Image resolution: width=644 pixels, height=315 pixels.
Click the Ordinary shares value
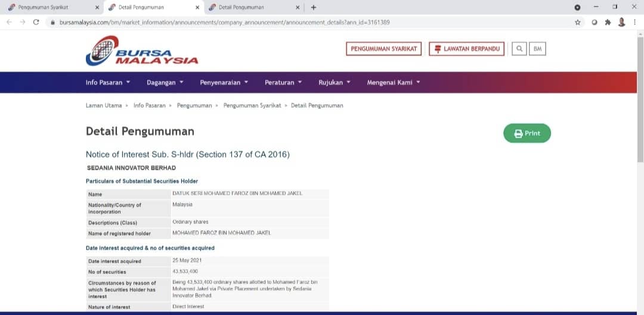point(190,222)
